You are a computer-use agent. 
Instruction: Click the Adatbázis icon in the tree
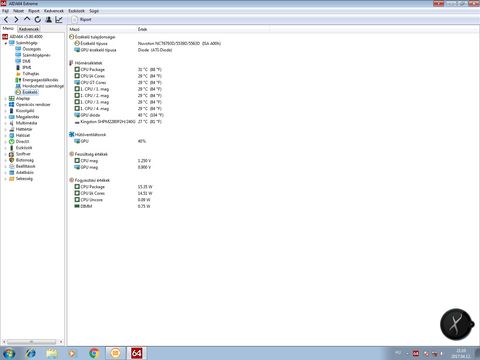pos(12,172)
